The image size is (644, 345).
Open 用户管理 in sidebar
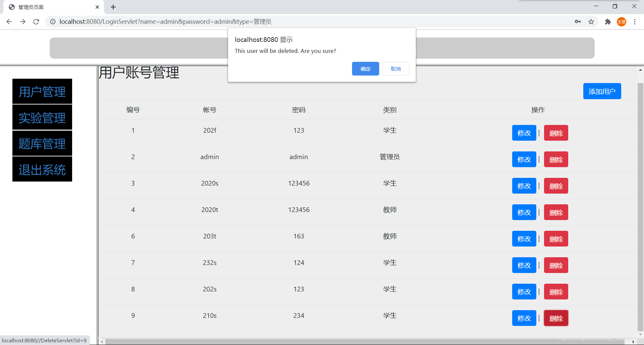click(x=42, y=91)
